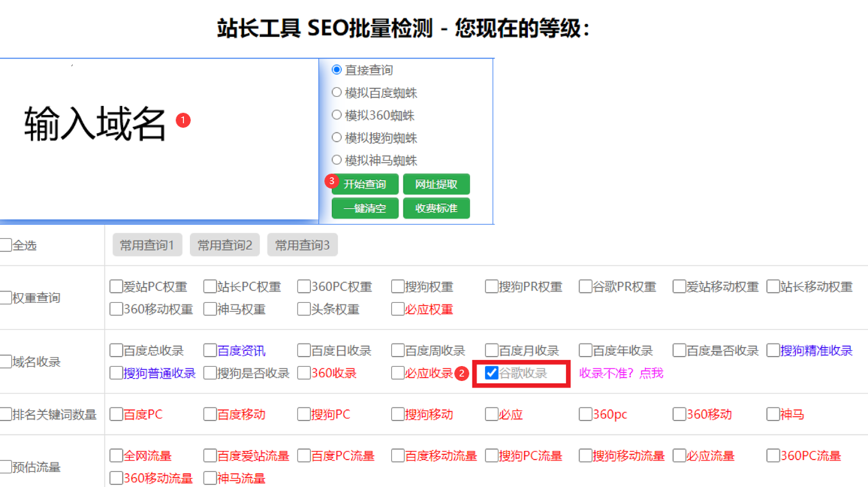
Task: Click the 收费标准 button
Action: pos(437,208)
